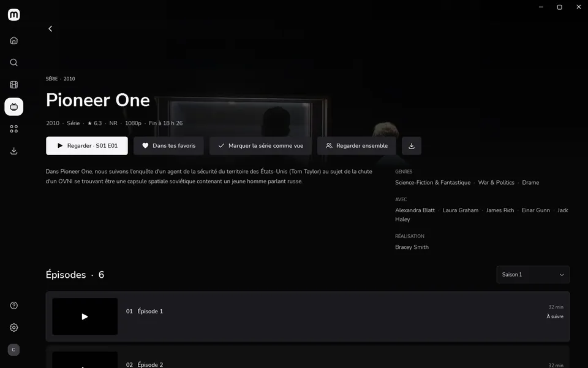This screenshot has height=368, width=588.
Task: Select the TV series icon
Action: (x=14, y=107)
